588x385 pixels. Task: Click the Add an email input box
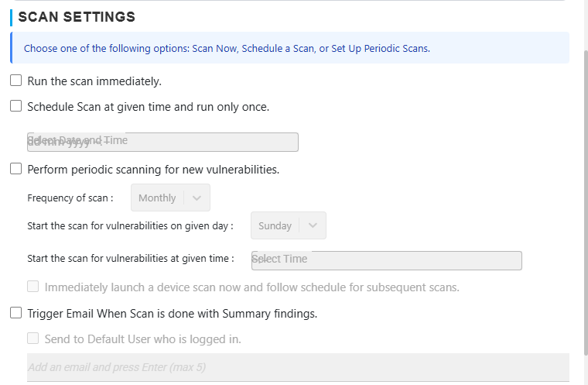coord(298,366)
